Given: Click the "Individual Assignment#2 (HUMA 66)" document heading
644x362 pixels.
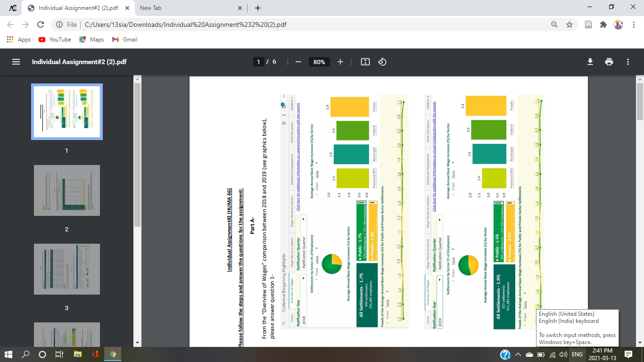Looking at the screenshot, I should 230,230.
